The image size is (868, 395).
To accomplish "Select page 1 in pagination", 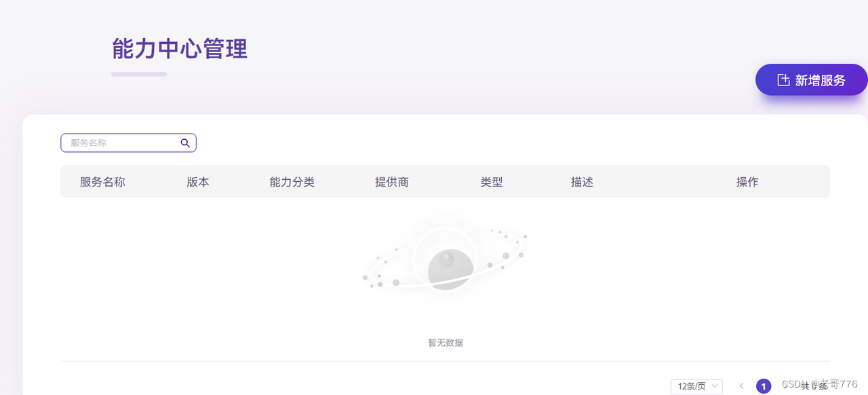I will coord(764,387).
